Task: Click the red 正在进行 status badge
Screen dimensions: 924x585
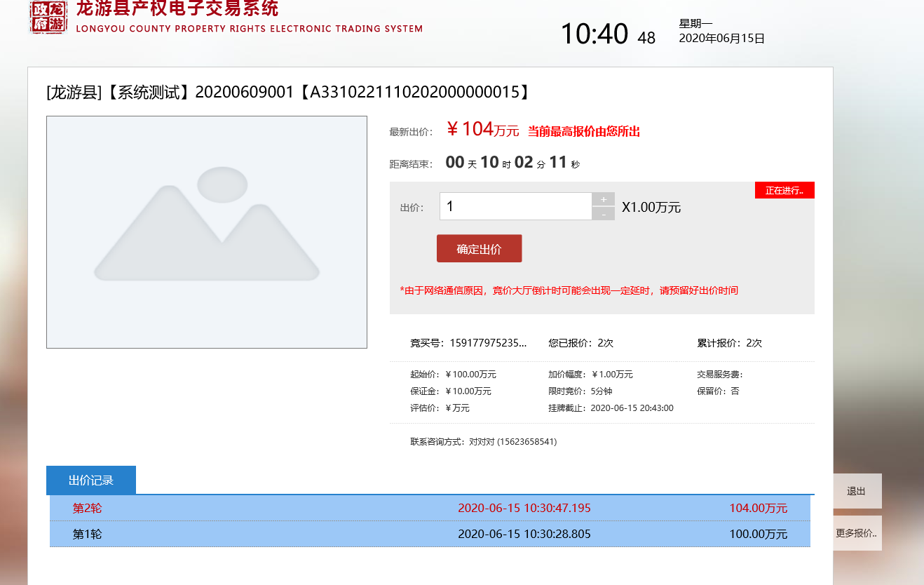Action: (x=784, y=190)
